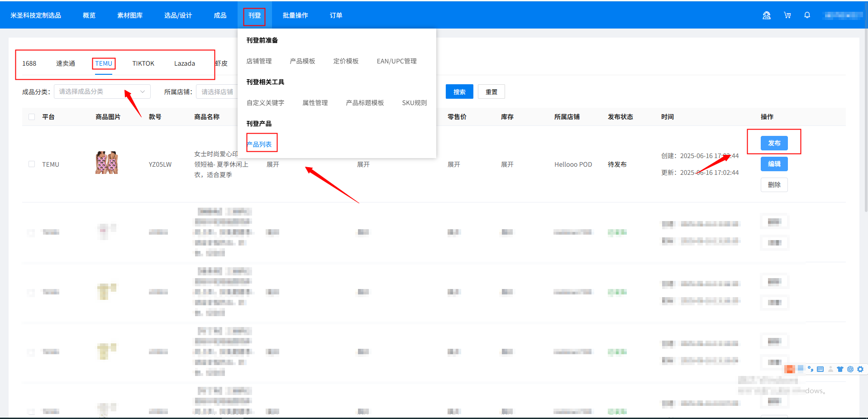Click the swimsuit product thumbnail
Viewport: 868px width, 419px height.
pos(107,163)
